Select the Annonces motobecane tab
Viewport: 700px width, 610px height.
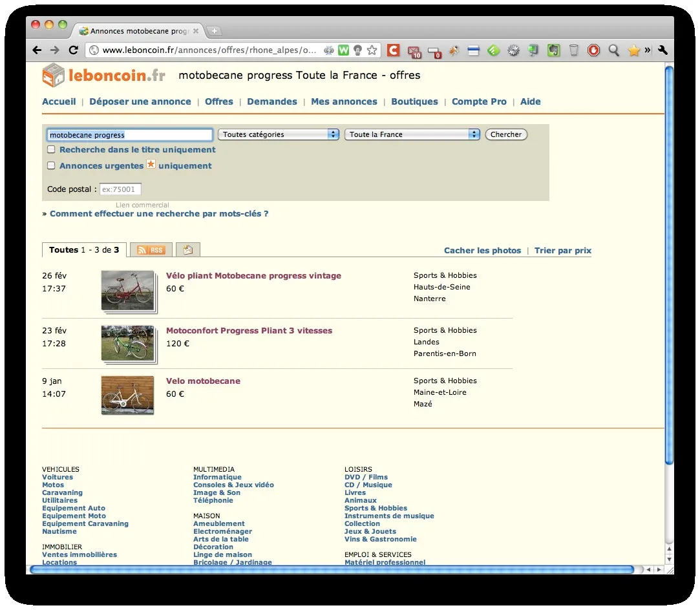tap(138, 31)
